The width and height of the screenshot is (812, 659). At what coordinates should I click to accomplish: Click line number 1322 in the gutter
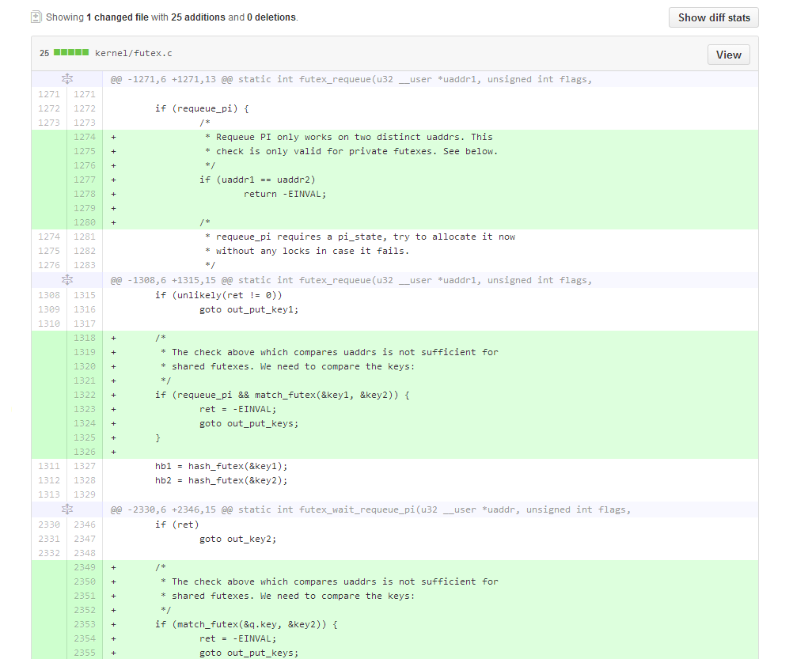pyautogui.click(x=84, y=395)
